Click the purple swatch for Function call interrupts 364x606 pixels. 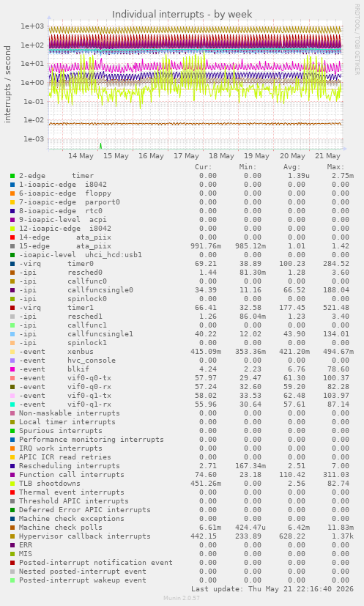[12, 475]
